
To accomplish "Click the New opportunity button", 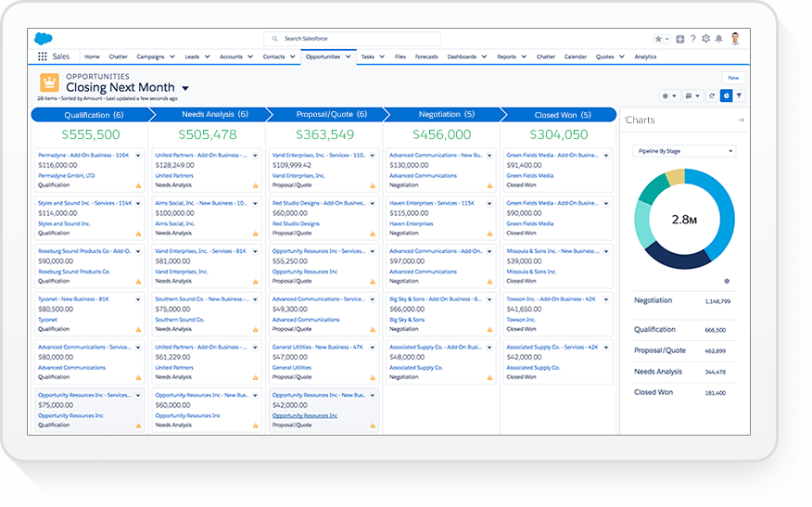I will click(x=733, y=78).
